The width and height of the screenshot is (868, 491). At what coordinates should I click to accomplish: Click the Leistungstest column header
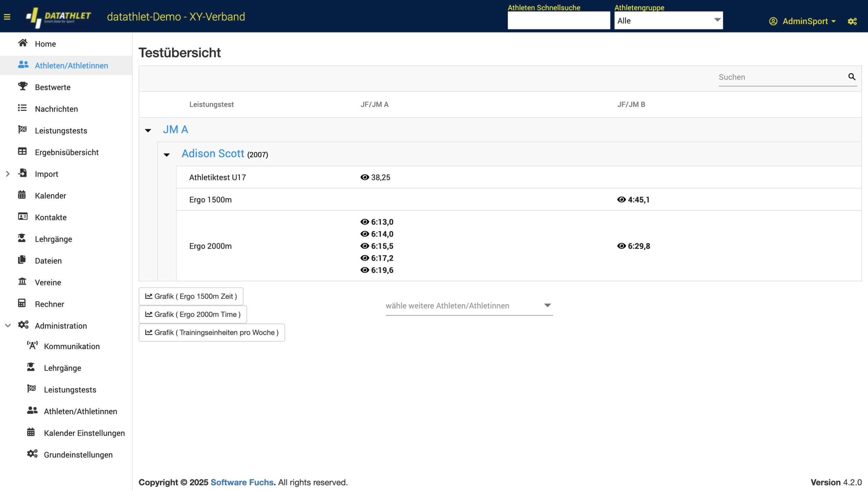(211, 104)
